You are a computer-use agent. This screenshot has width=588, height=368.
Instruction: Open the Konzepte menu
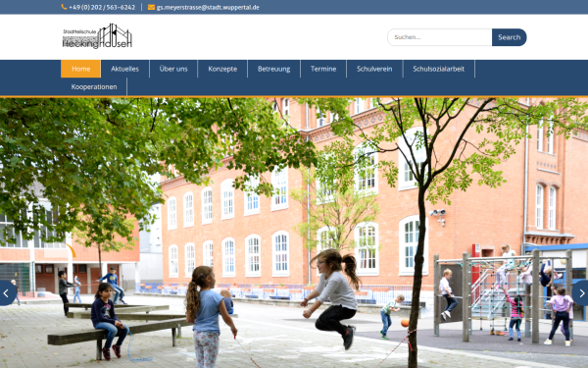[x=222, y=69]
